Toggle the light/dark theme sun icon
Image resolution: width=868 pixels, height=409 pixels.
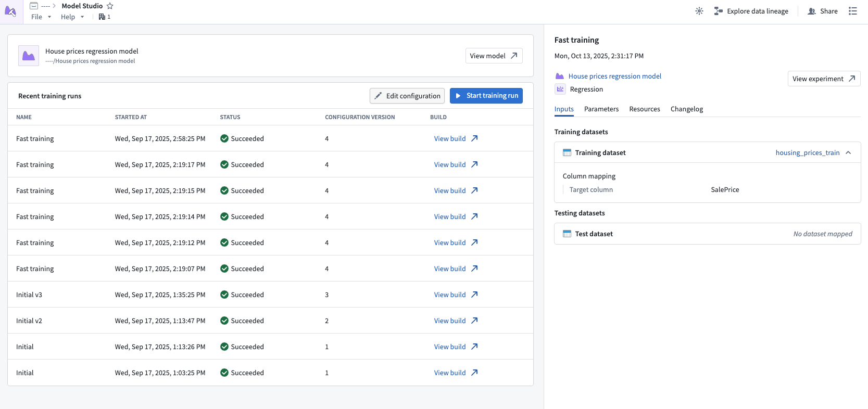[x=699, y=11]
